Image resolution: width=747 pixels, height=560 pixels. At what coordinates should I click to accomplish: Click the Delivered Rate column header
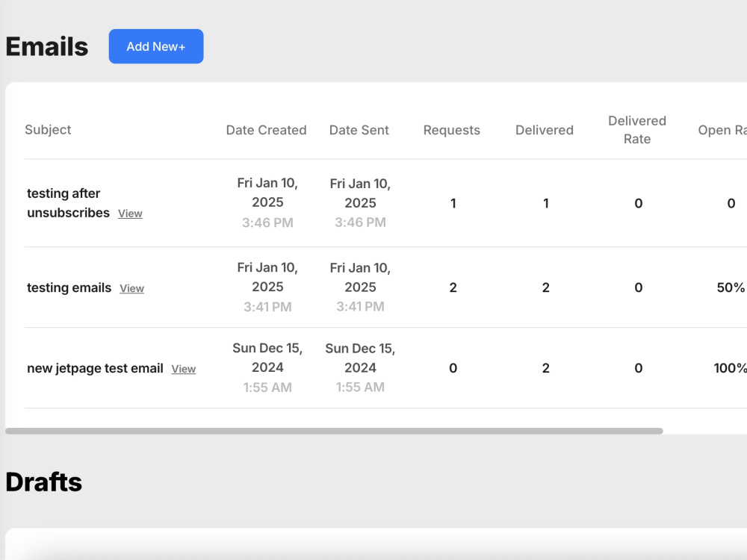tap(637, 129)
